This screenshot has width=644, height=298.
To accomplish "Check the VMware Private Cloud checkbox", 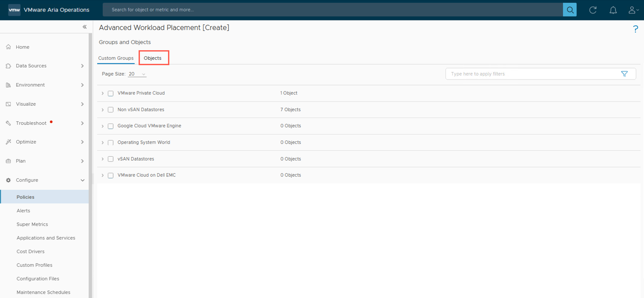I will pos(110,93).
